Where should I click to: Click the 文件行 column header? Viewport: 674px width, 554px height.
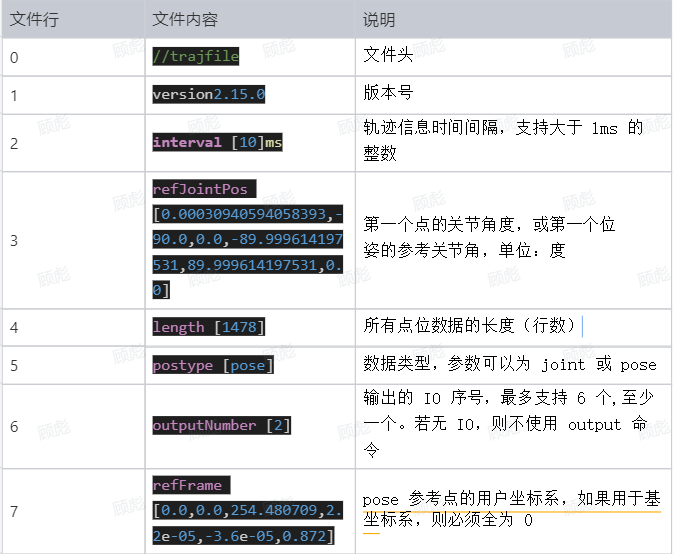34,19
